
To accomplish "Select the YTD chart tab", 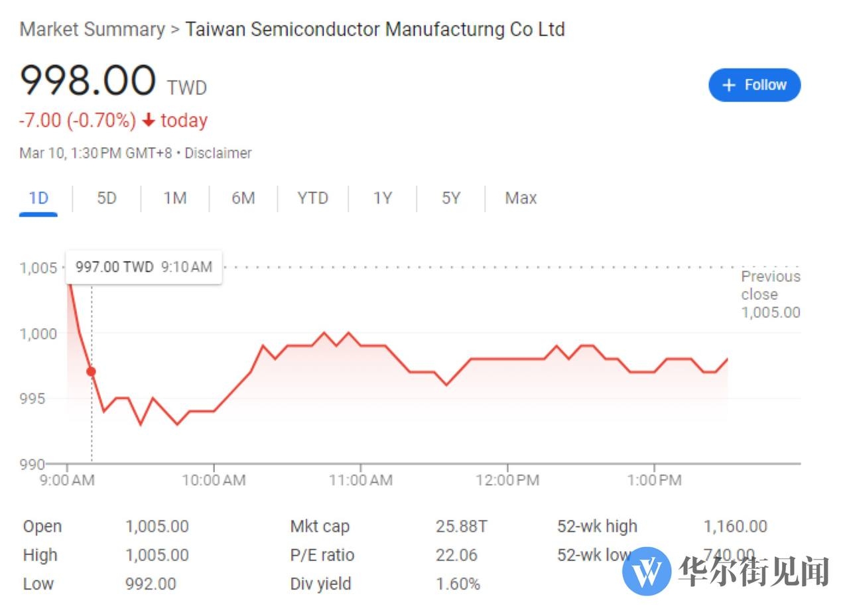I will (312, 198).
